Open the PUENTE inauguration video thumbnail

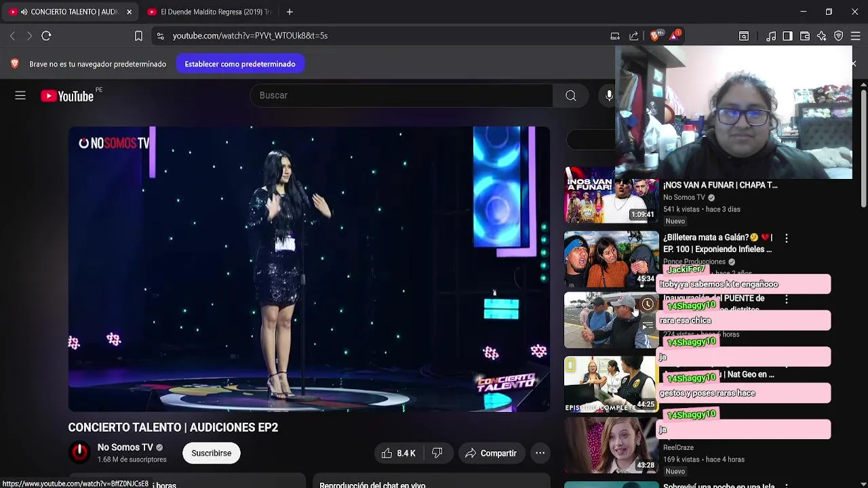(611, 321)
